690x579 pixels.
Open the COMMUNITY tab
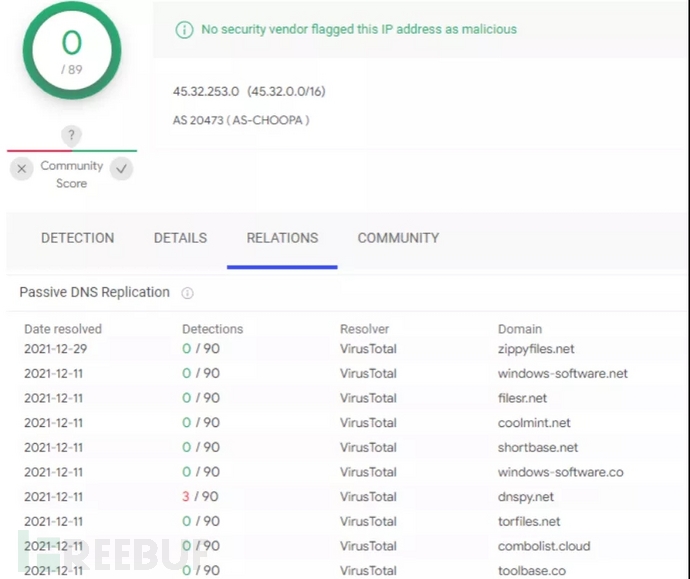(398, 238)
